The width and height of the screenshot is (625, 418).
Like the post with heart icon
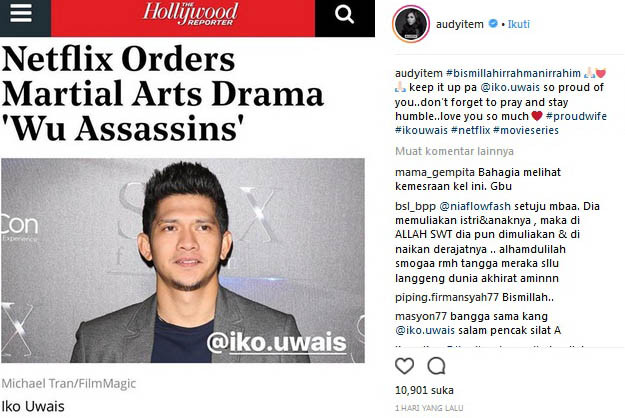[x=404, y=365]
